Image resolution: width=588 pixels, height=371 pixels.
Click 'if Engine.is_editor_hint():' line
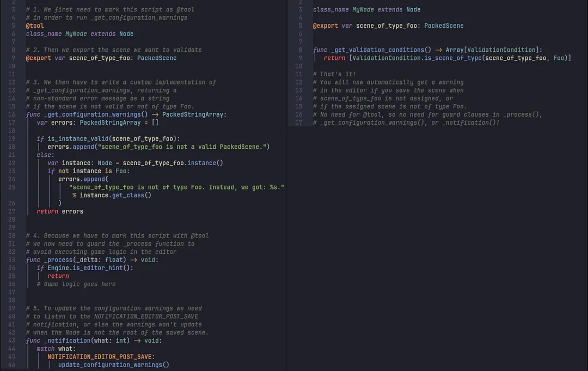point(85,268)
